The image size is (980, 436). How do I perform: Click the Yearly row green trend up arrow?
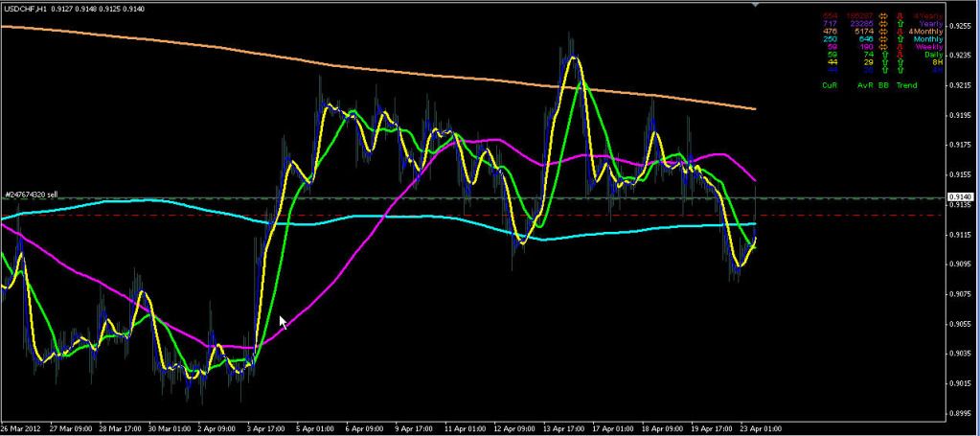click(x=900, y=24)
